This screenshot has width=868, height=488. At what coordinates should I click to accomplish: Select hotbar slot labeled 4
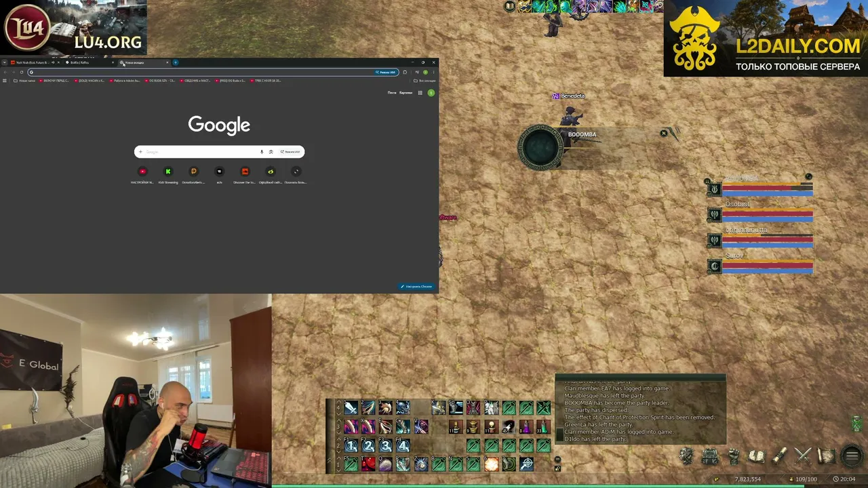[x=403, y=446]
